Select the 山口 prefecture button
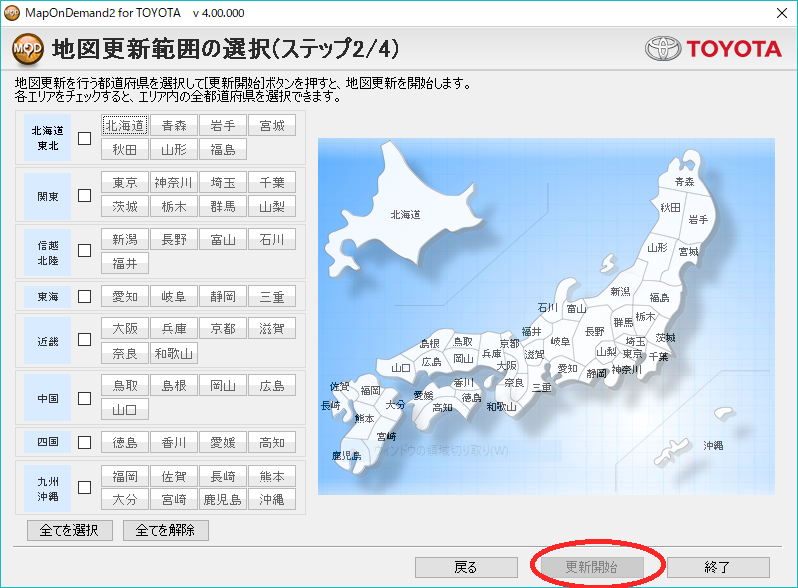 125,409
